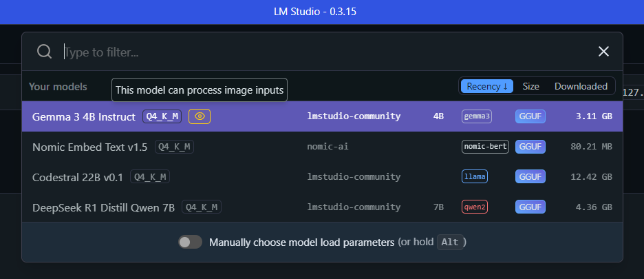
Task: Sort models by Recency
Action: (x=487, y=86)
